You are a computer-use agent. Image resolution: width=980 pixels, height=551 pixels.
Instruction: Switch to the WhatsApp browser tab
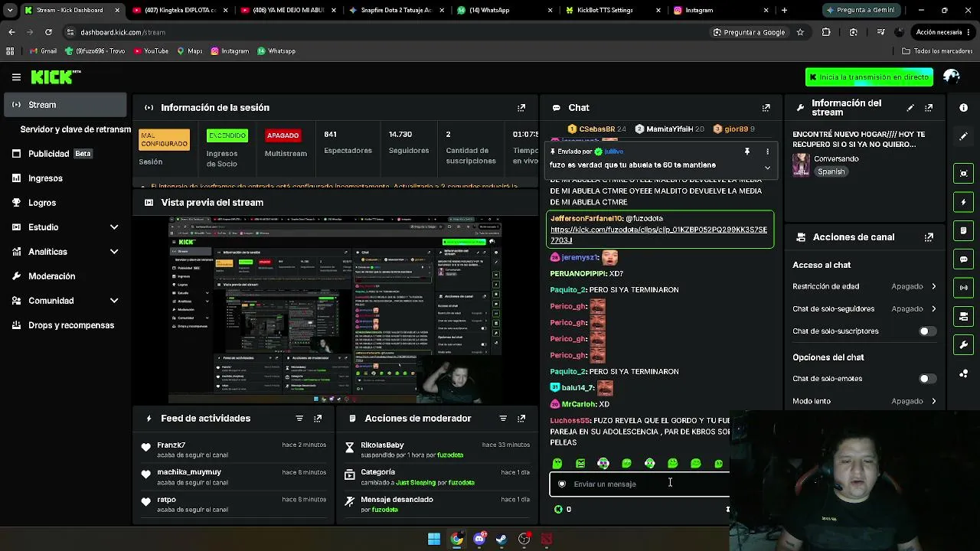504,11
